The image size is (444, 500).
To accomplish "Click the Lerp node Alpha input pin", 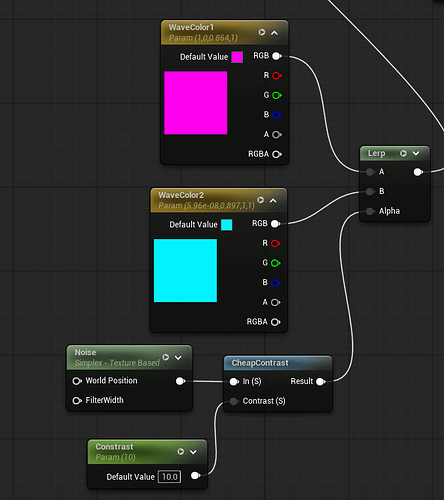I will tap(370, 211).
